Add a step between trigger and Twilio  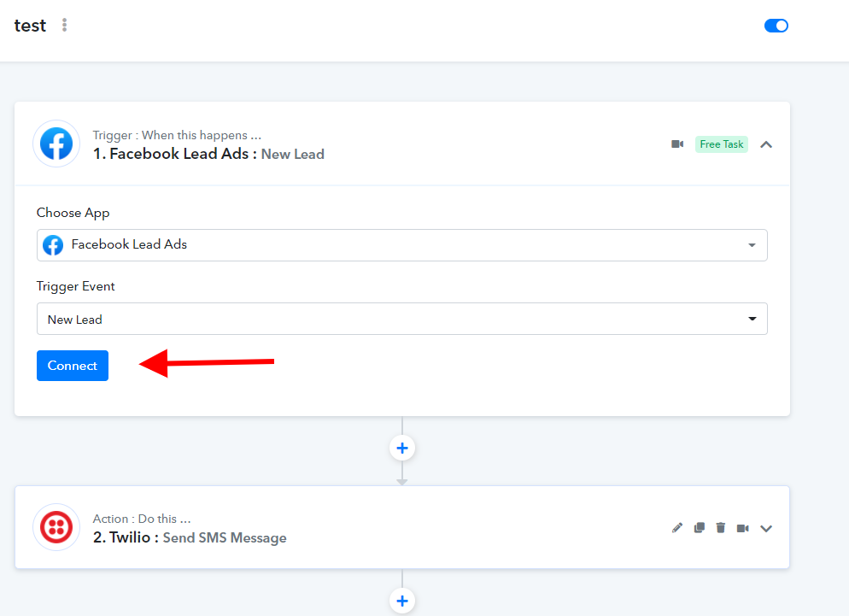(401, 448)
